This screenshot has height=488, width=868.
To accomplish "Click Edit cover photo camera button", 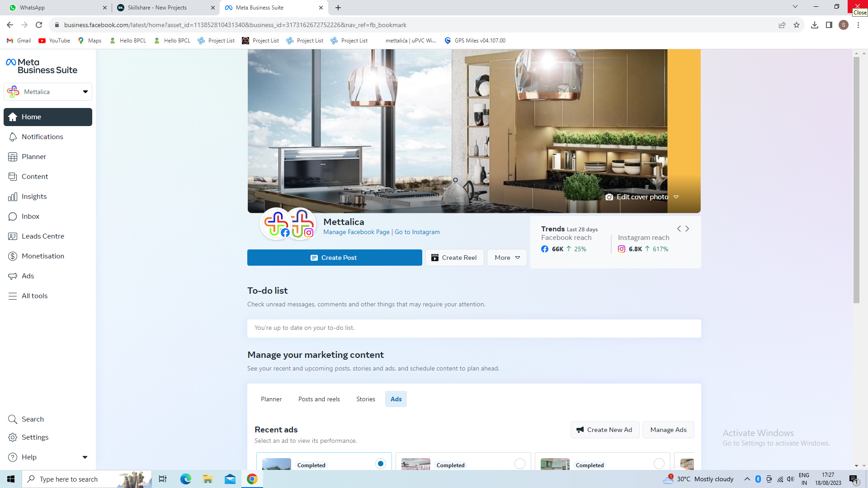I will (x=637, y=197).
